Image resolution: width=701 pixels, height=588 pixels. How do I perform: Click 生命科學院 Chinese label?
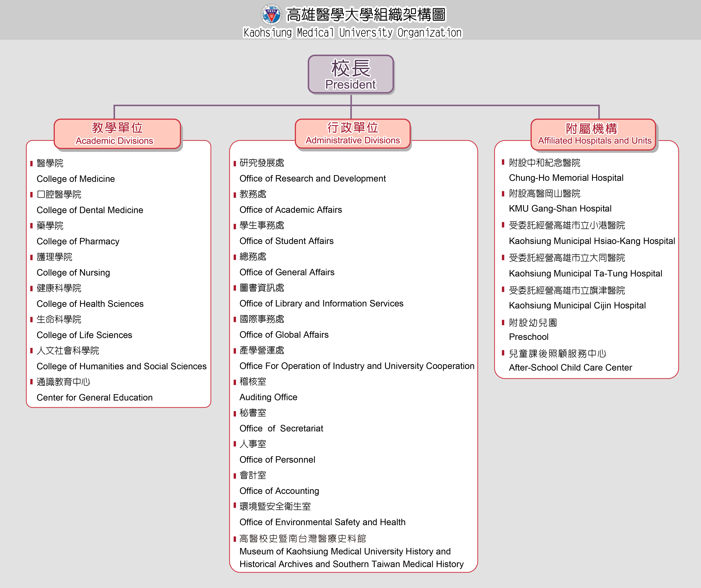pos(59,319)
